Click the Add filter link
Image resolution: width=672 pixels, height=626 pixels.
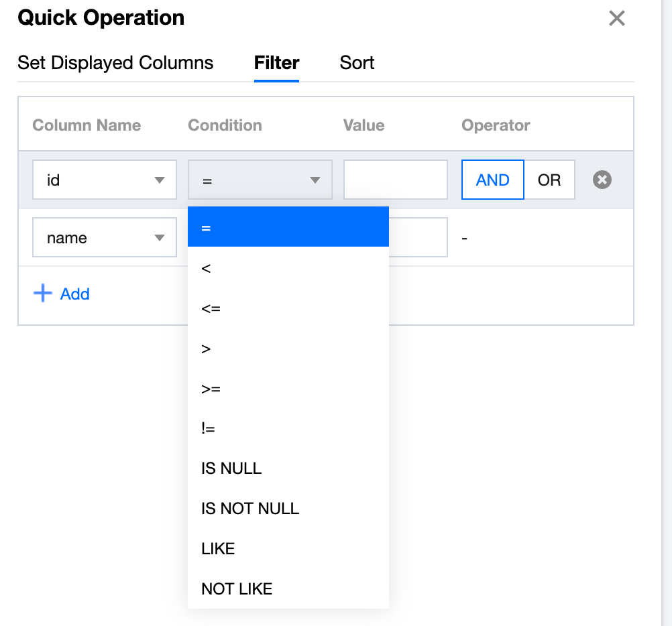pos(74,294)
